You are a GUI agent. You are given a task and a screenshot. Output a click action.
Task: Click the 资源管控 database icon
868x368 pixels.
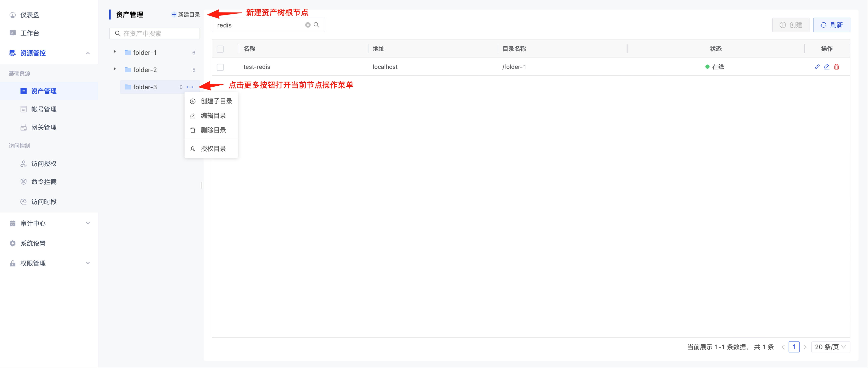click(13, 53)
